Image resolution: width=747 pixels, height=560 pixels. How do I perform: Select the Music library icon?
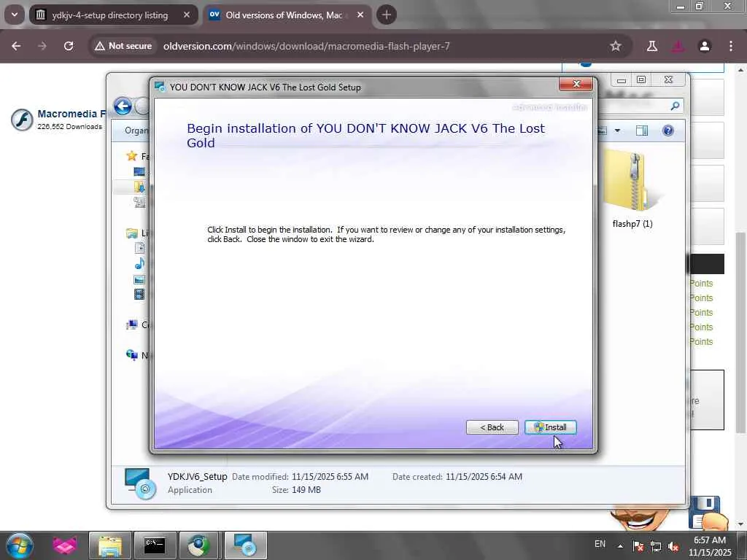pos(139,263)
